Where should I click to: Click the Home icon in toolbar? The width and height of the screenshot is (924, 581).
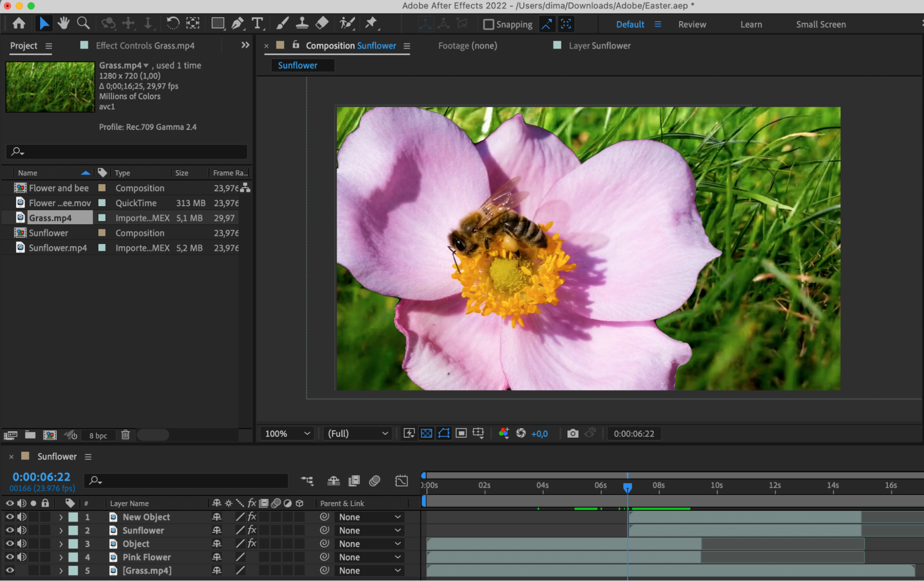point(19,24)
